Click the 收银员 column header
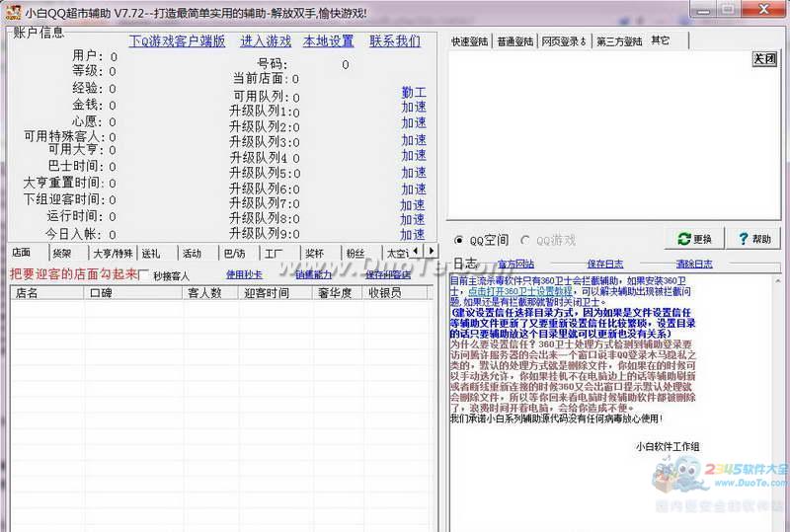790x532 pixels. (396, 293)
